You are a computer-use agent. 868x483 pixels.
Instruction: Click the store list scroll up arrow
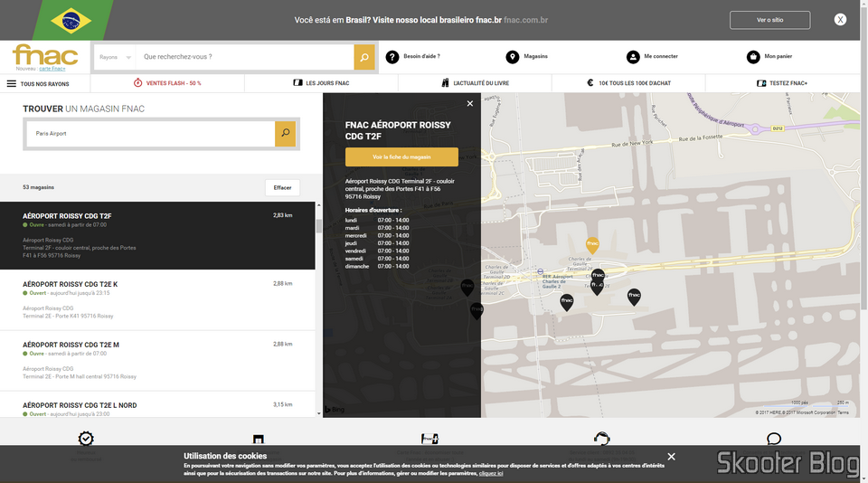coord(319,205)
